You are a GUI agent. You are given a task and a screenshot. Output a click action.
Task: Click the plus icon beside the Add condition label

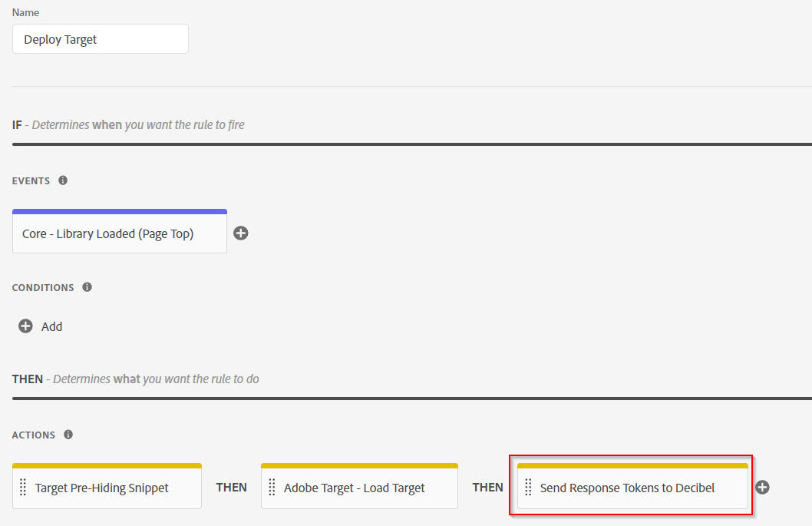coord(24,326)
